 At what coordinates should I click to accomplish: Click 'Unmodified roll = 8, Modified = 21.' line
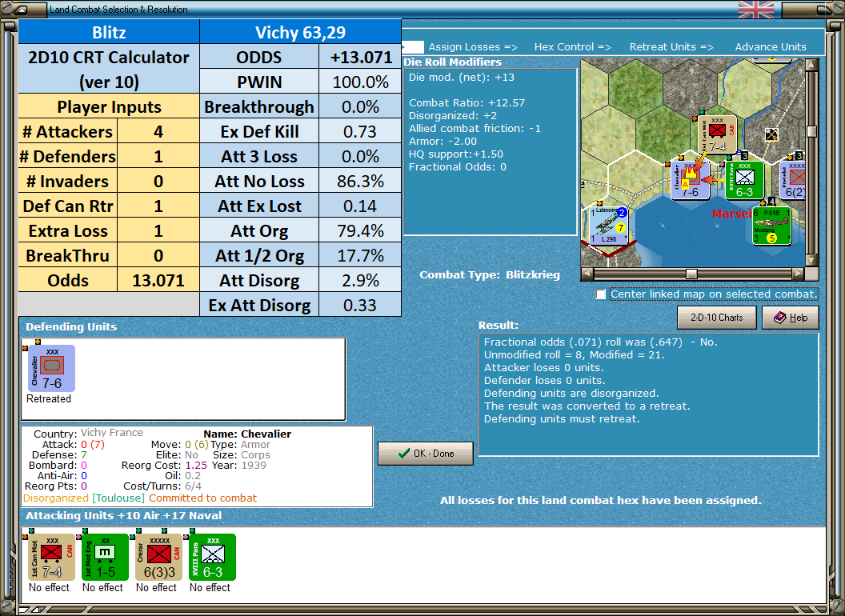(x=574, y=354)
